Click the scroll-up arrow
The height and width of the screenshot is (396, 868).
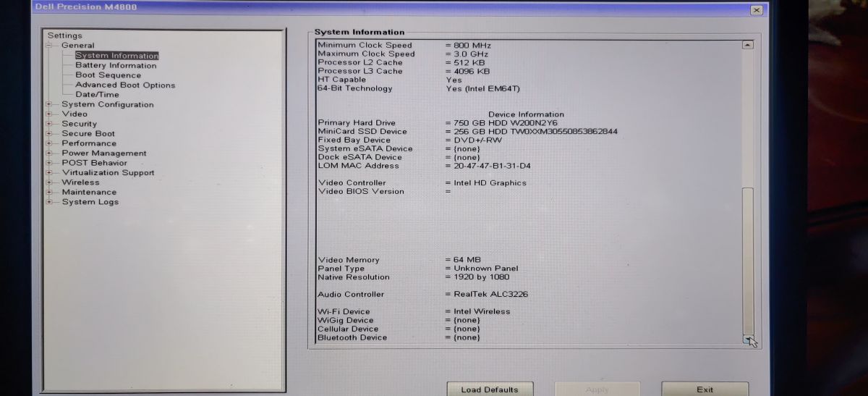point(748,45)
